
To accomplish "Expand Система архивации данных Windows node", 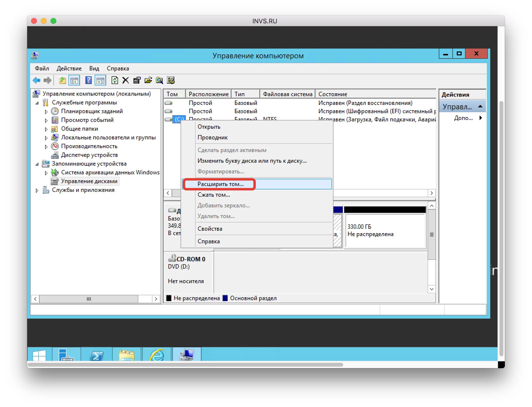I will (x=46, y=173).
